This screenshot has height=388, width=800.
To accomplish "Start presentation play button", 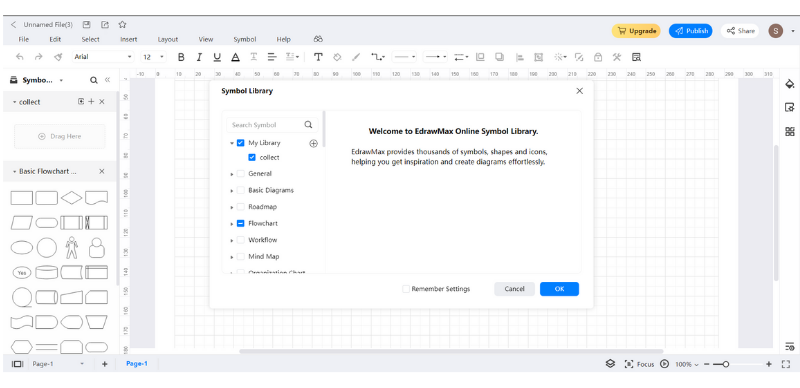I will point(664,364).
